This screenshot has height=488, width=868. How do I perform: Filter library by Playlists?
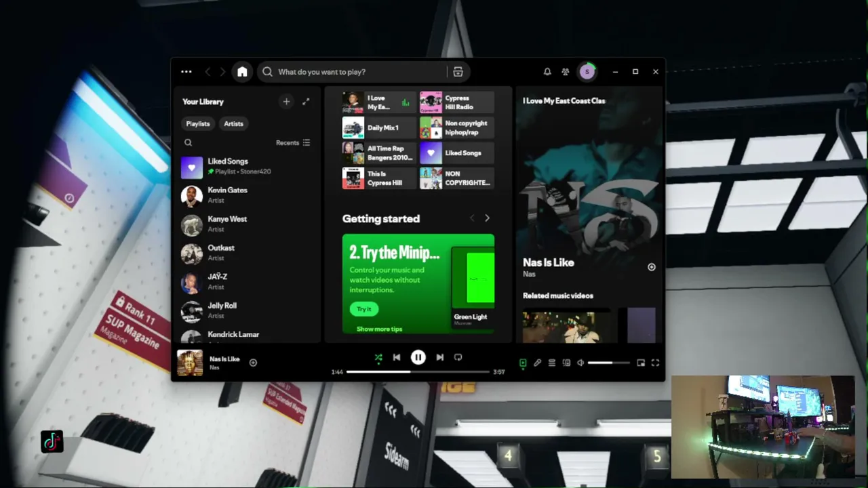[x=198, y=124]
